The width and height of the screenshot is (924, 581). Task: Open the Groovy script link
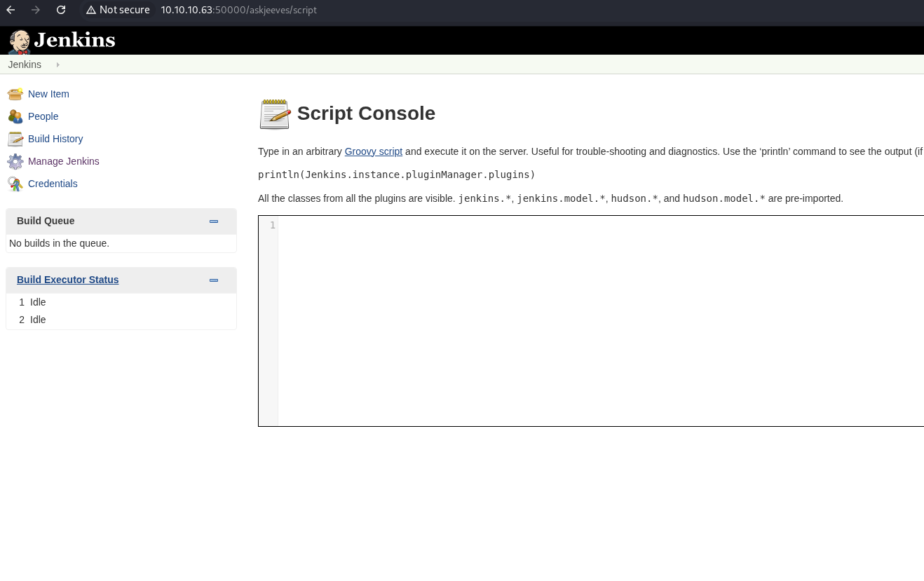[373, 151]
